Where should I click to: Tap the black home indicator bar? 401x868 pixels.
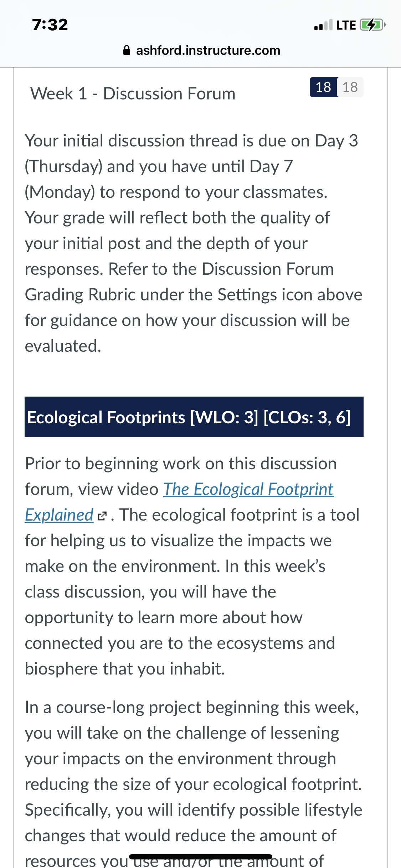click(201, 857)
